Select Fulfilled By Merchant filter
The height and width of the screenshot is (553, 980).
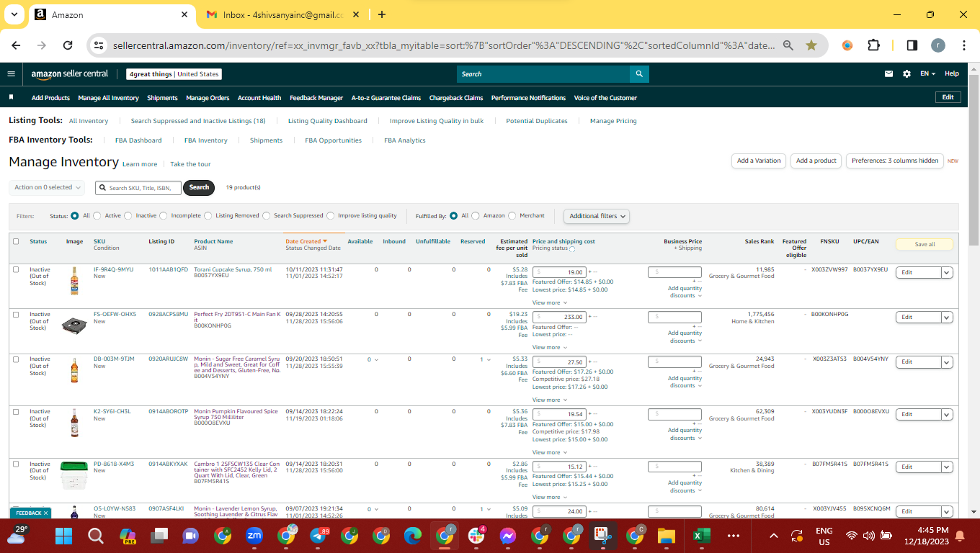pyautogui.click(x=512, y=215)
